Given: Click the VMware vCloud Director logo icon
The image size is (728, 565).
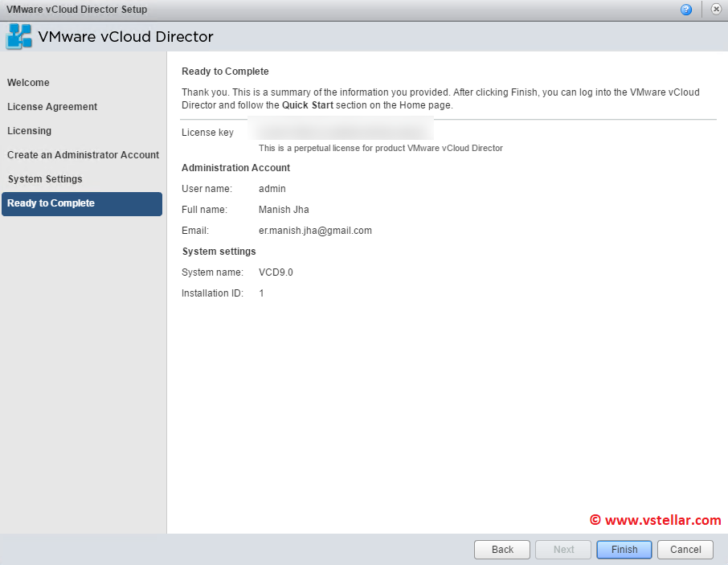Looking at the screenshot, I should click(x=19, y=37).
